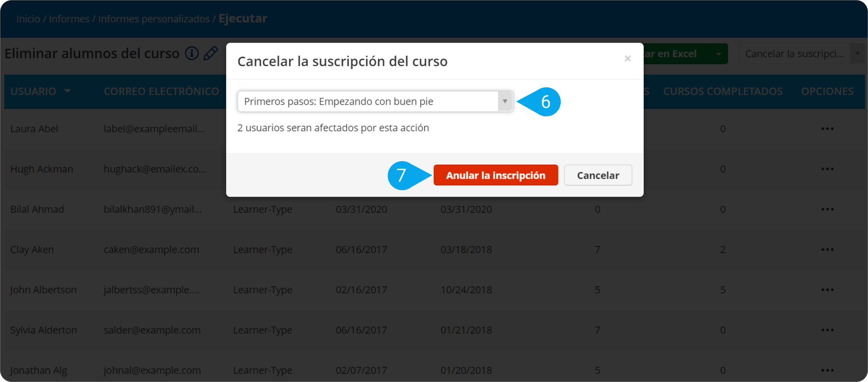The height and width of the screenshot is (382, 868).
Task: Click date 03/18/2018 in Clay Aken row
Action: 466,250
